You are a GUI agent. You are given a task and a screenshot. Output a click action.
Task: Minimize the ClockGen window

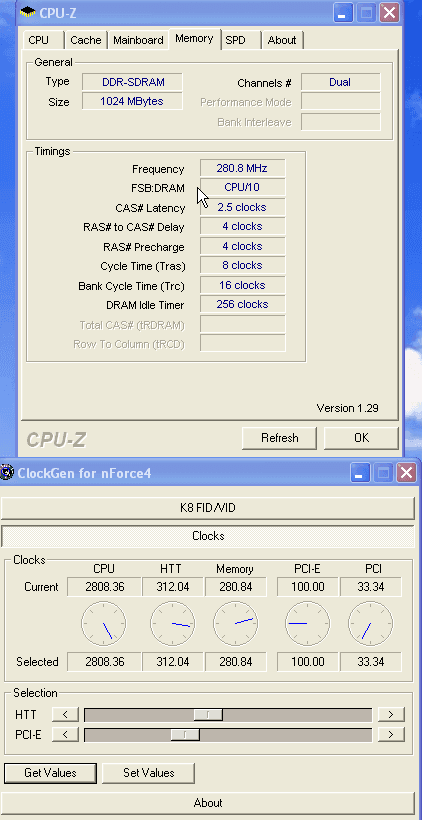(360, 473)
